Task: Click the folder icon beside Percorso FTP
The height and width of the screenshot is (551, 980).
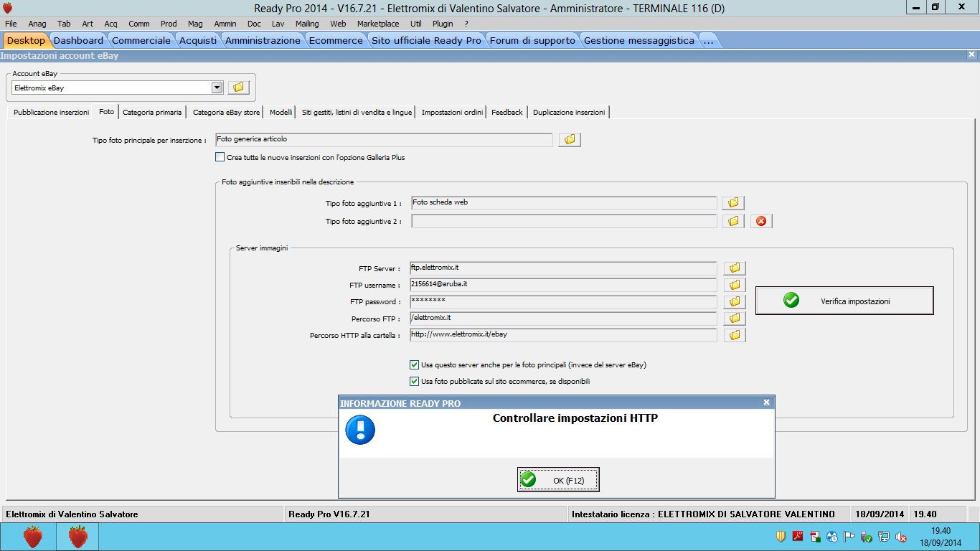Action: click(735, 319)
